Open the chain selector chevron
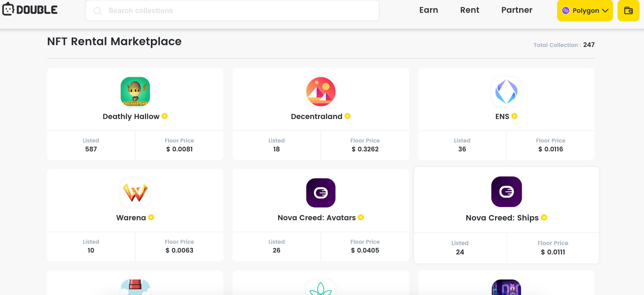Viewport: 644px width, 295px height. coord(605,11)
